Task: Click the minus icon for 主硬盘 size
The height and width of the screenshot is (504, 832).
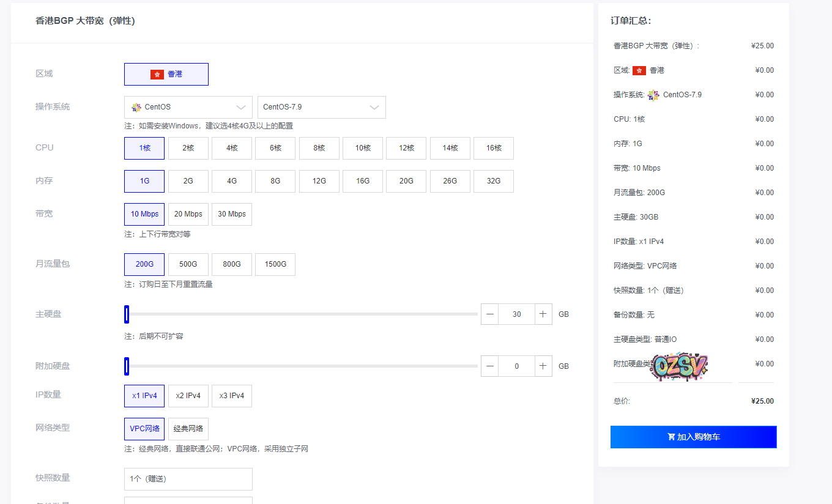Action: tap(490, 314)
